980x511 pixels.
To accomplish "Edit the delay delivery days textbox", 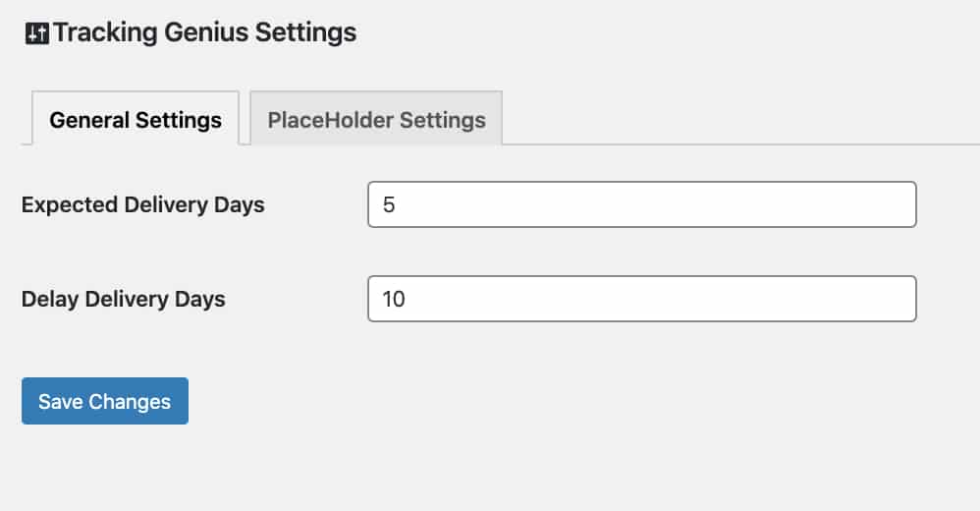I will 641,299.
